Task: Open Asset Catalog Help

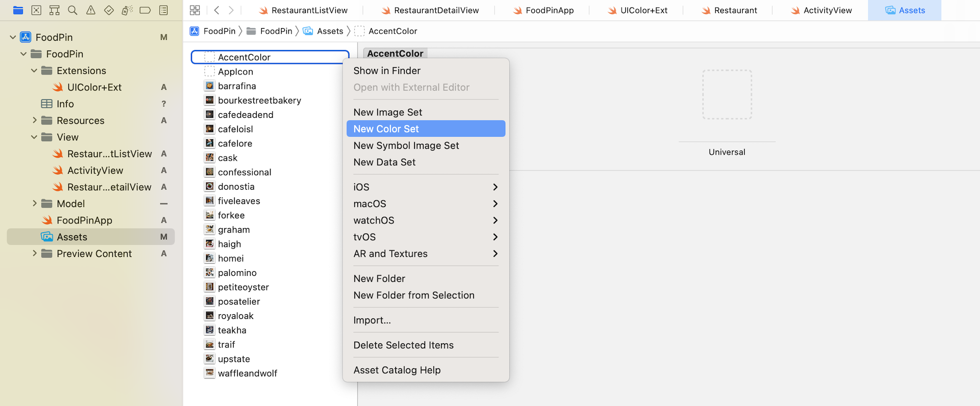Action: tap(397, 370)
